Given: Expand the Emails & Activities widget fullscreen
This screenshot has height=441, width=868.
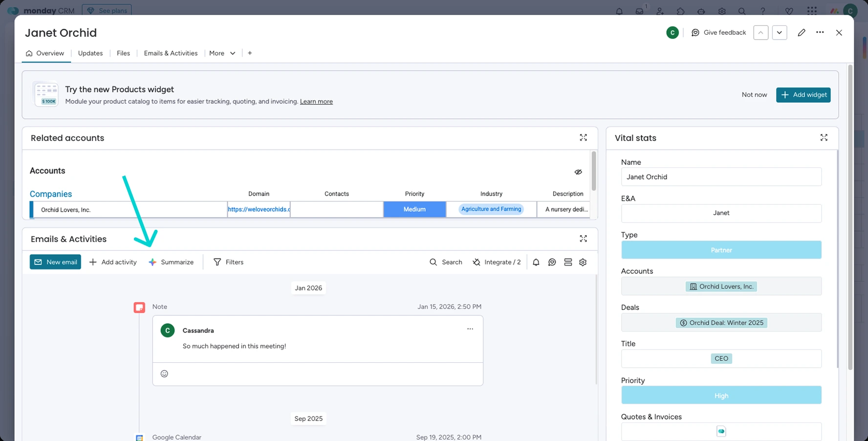Looking at the screenshot, I should click(x=583, y=239).
